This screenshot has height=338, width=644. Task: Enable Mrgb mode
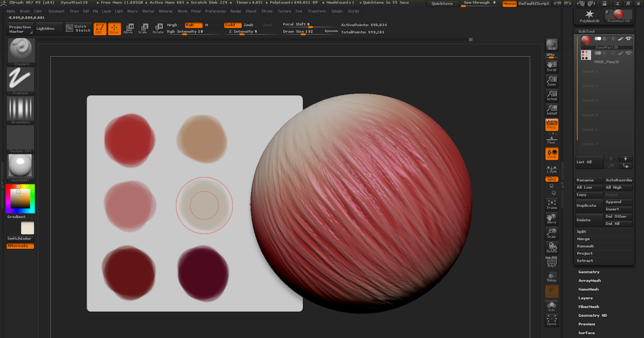tap(172, 25)
